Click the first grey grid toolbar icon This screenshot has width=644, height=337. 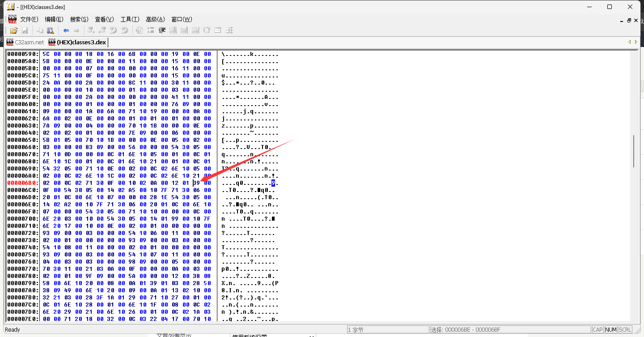(x=173, y=30)
